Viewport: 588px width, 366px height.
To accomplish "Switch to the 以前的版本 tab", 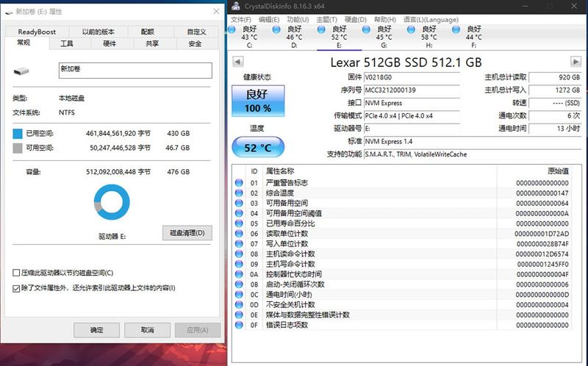I will pyautogui.click(x=98, y=32).
